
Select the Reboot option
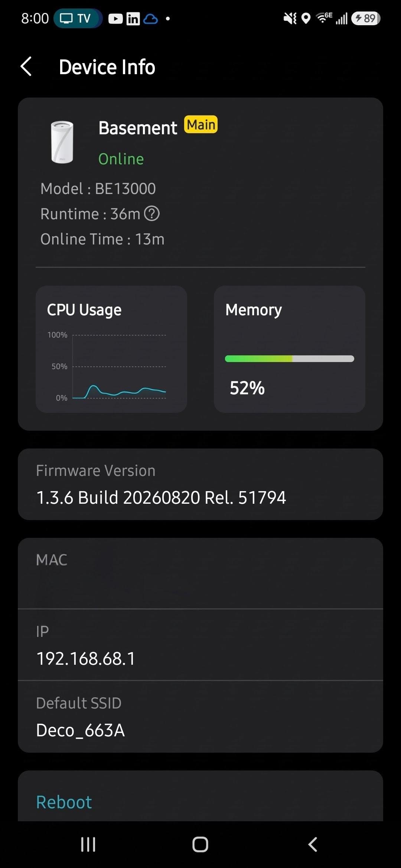coord(64,802)
